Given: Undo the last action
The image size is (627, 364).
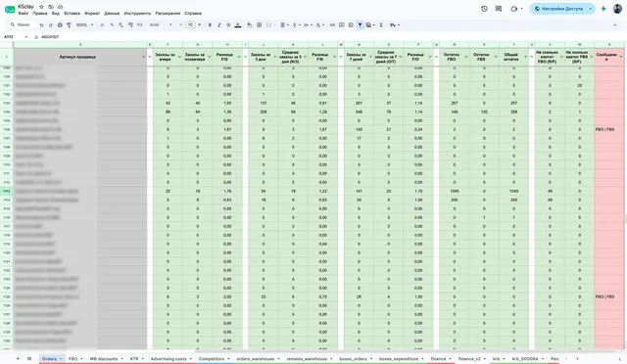Looking at the screenshot, I should (41, 24).
